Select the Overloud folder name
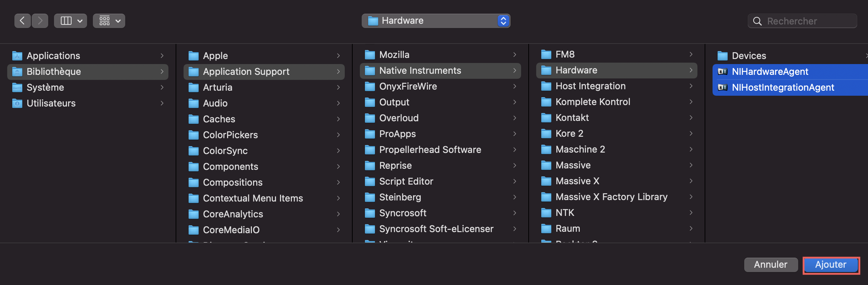This screenshot has height=285, width=868. tap(399, 118)
